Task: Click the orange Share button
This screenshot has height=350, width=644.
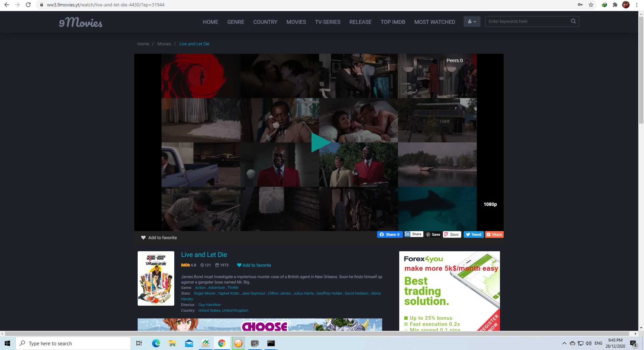Action: click(x=494, y=234)
